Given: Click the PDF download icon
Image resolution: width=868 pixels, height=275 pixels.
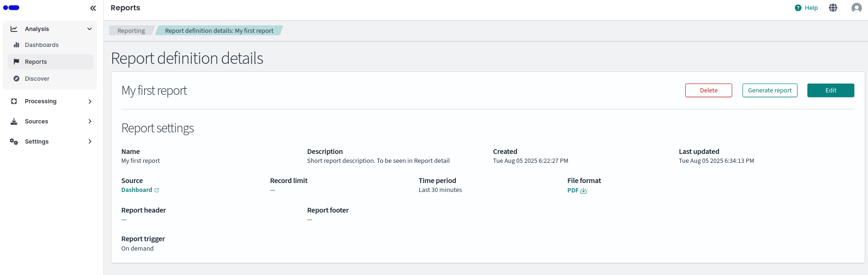Looking at the screenshot, I should coord(584,191).
